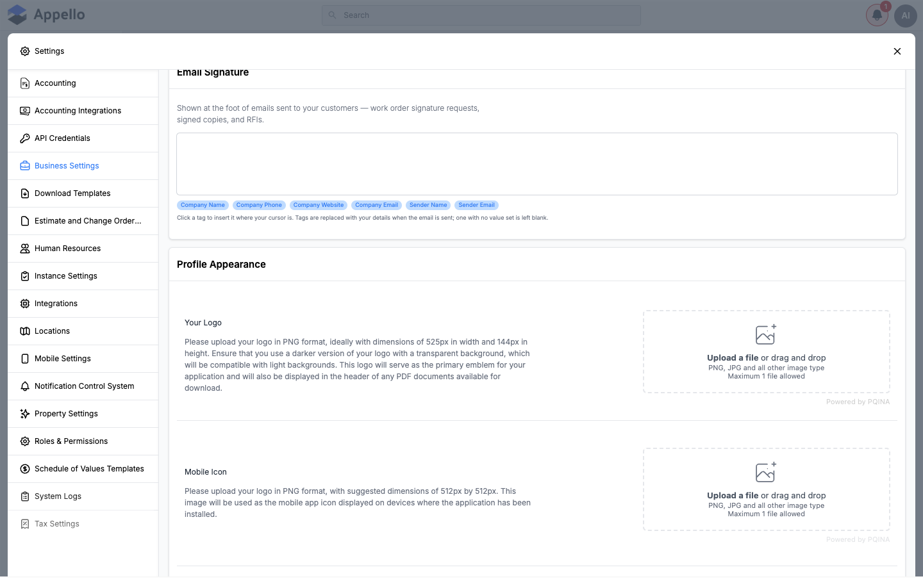The image size is (923, 588).
Task: Insert the Company Name tag
Action: [203, 205]
